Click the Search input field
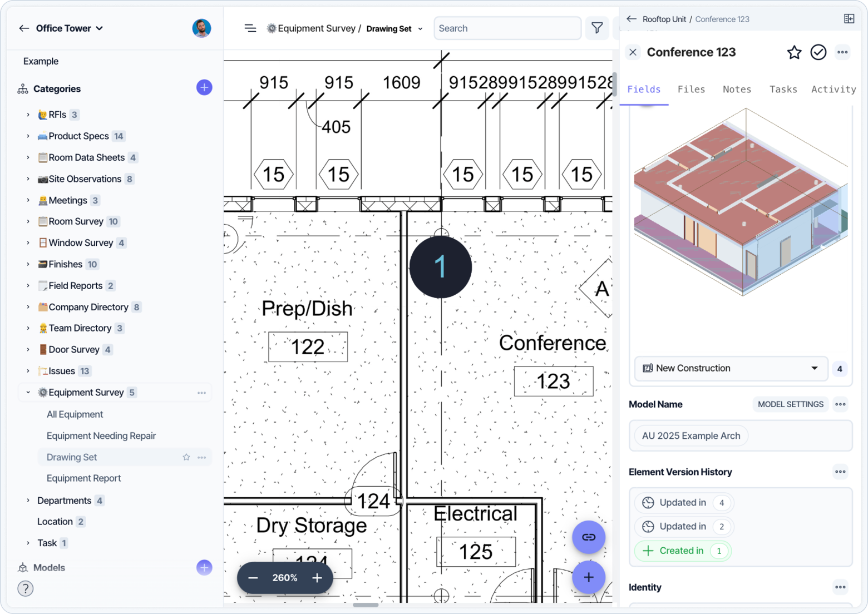The width and height of the screenshot is (868, 614). point(507,28)
